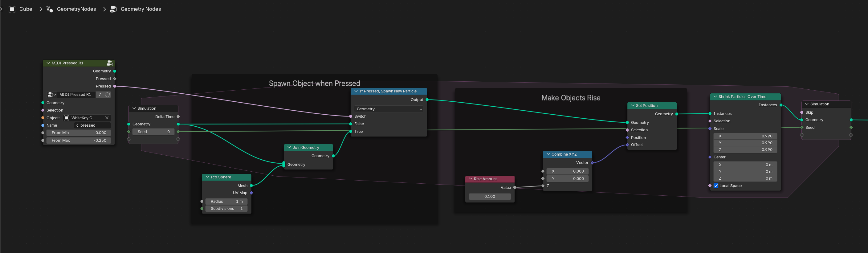Collapse the Shrink Particles Over Time node
This screenshot has height=253, width=868.
[x=715, y=97]
